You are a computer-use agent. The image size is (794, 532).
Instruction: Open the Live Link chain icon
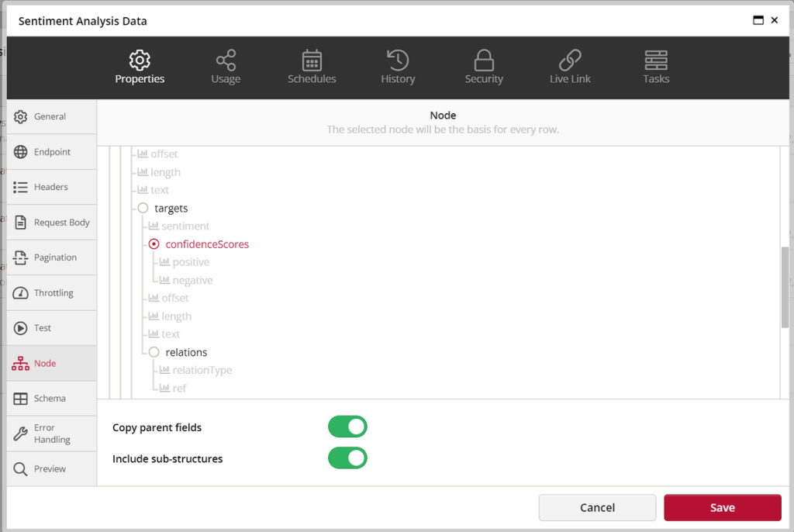pos(570,60)
